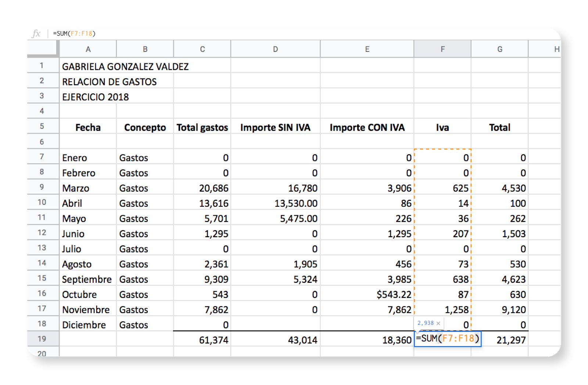
Task: Select row 9 header
Action: tap(43, 187)
